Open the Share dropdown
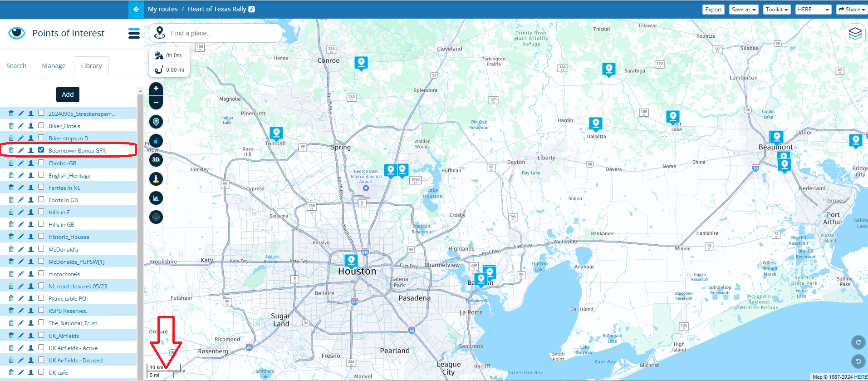Screen dimensions: 868x381 coord(852,10)
